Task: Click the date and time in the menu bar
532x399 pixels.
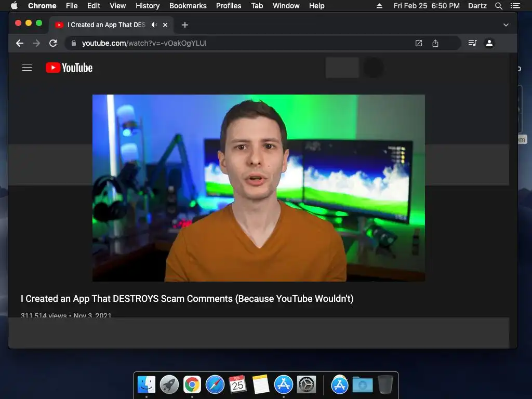Action: coord(427,6)
